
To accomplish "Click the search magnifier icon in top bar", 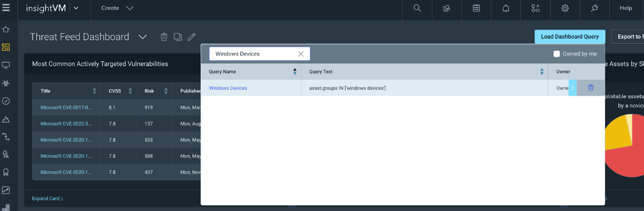I will 417,8.
